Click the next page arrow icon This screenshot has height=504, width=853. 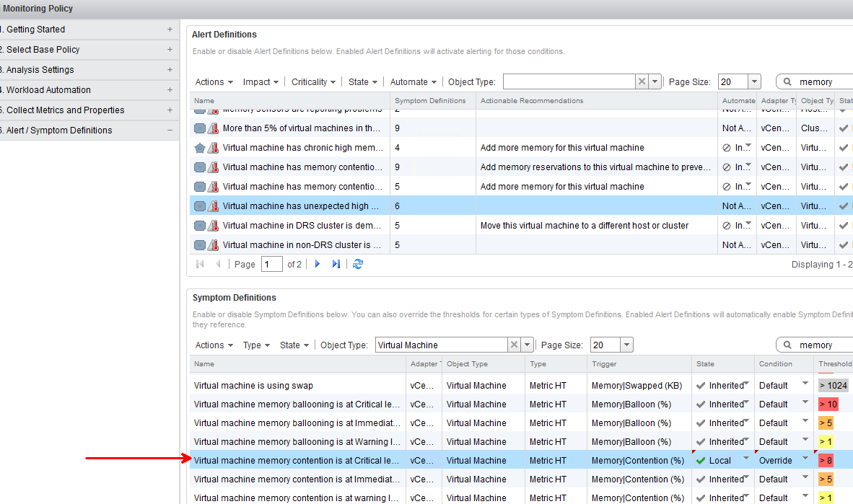(x=317, y=264)
